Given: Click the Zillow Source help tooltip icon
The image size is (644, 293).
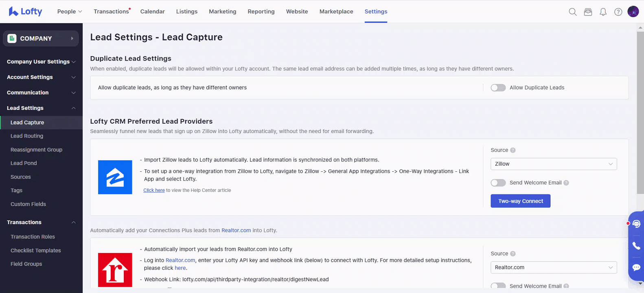Looking at the screenshot, I should [513, 150].
